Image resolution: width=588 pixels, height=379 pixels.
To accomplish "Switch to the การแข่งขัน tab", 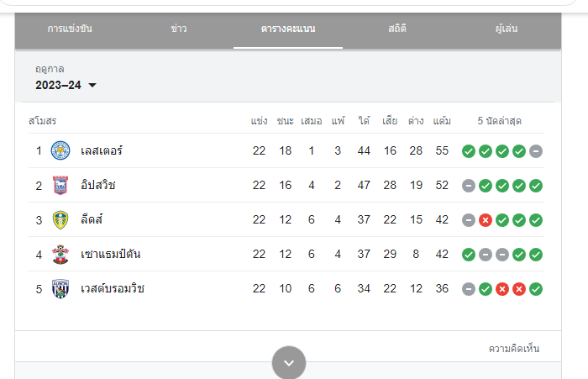I will [70, 29].
